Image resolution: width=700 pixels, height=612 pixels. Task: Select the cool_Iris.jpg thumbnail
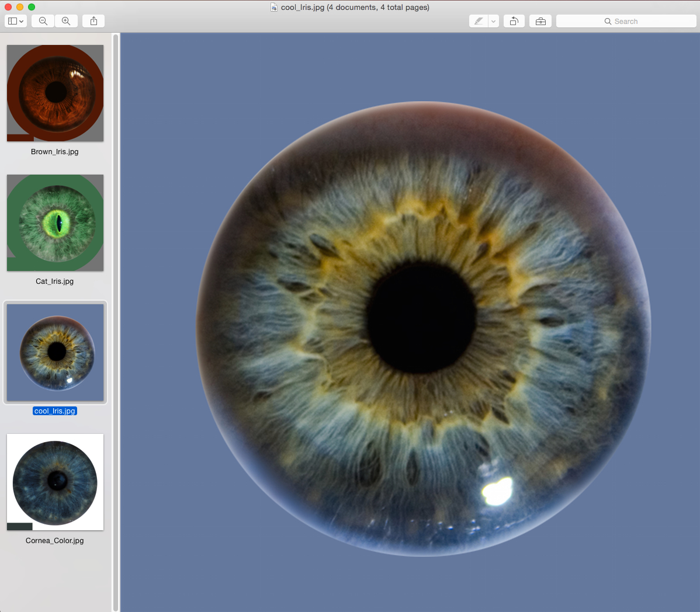point(55,352)
